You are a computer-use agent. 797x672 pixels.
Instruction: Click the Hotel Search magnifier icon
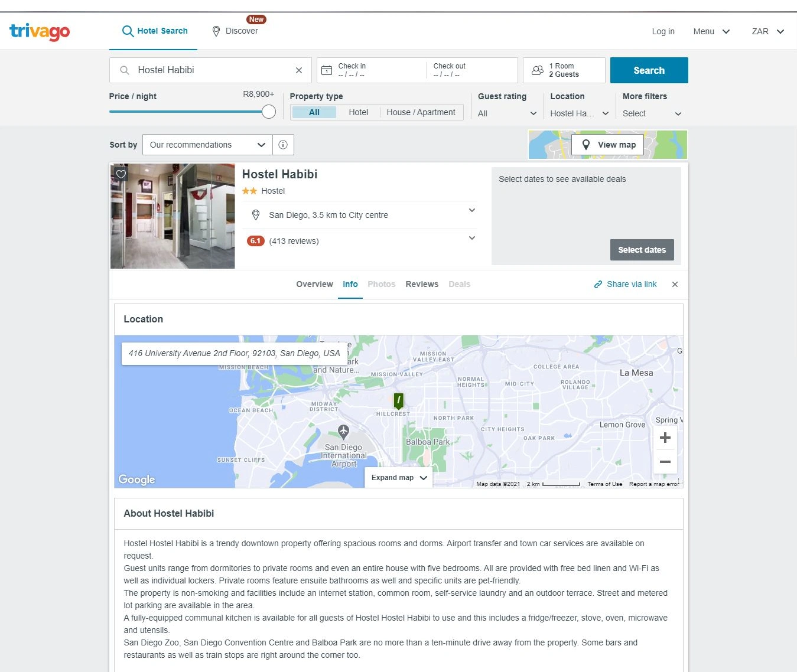(x=128, y=31)
